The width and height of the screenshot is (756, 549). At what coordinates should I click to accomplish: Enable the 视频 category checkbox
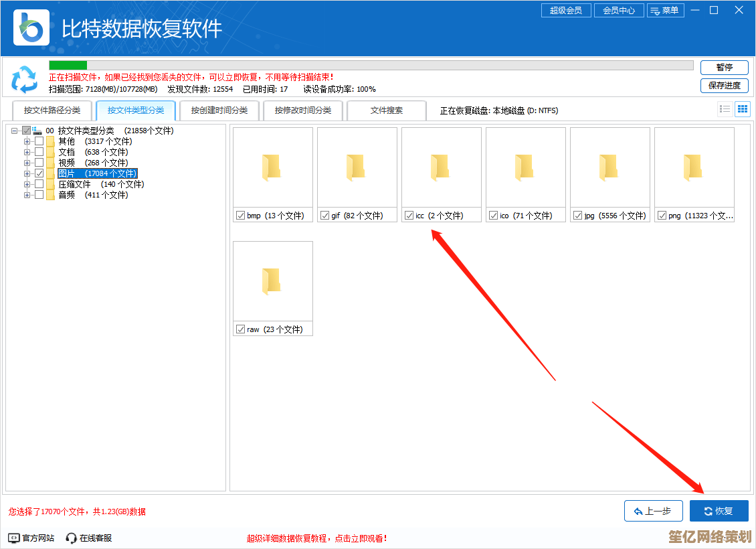[39, 163]
